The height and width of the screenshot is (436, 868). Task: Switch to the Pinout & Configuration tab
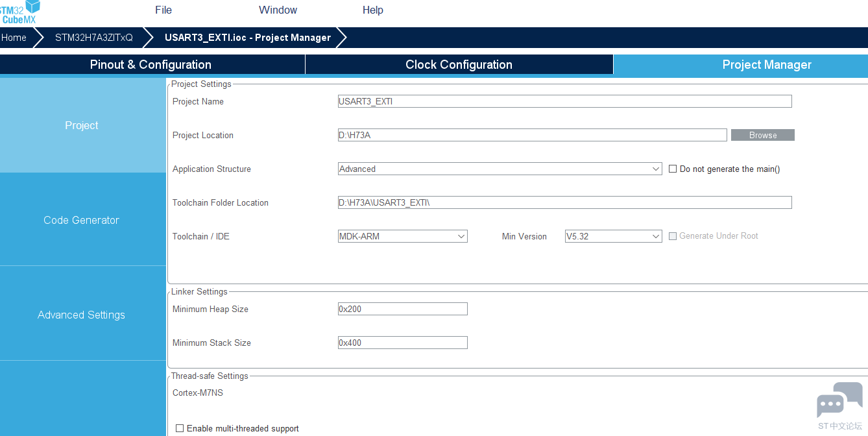[x=151, y=64]
